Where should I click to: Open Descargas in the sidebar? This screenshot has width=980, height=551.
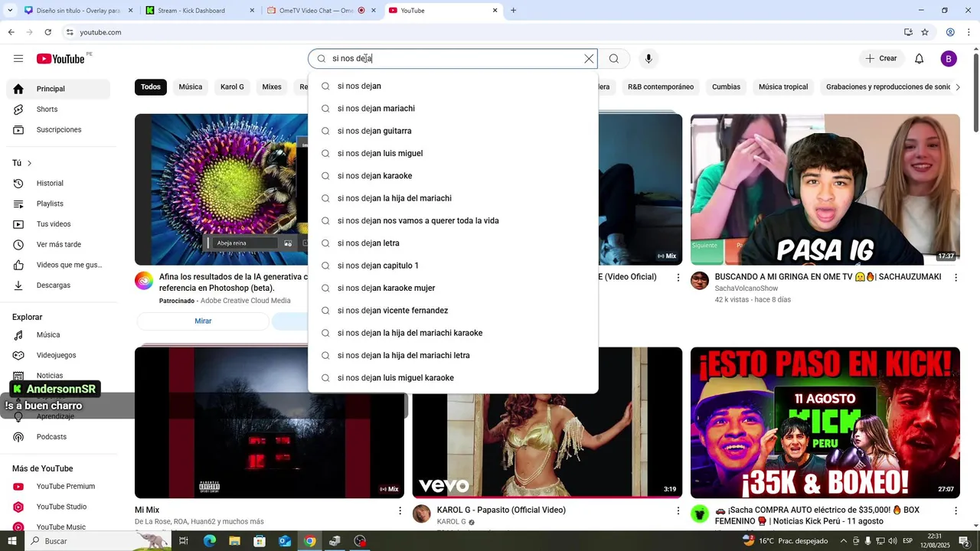coord(58,285)
